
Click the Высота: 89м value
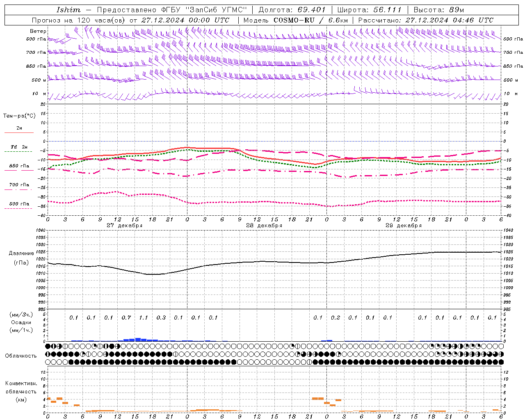click(438, 10)
